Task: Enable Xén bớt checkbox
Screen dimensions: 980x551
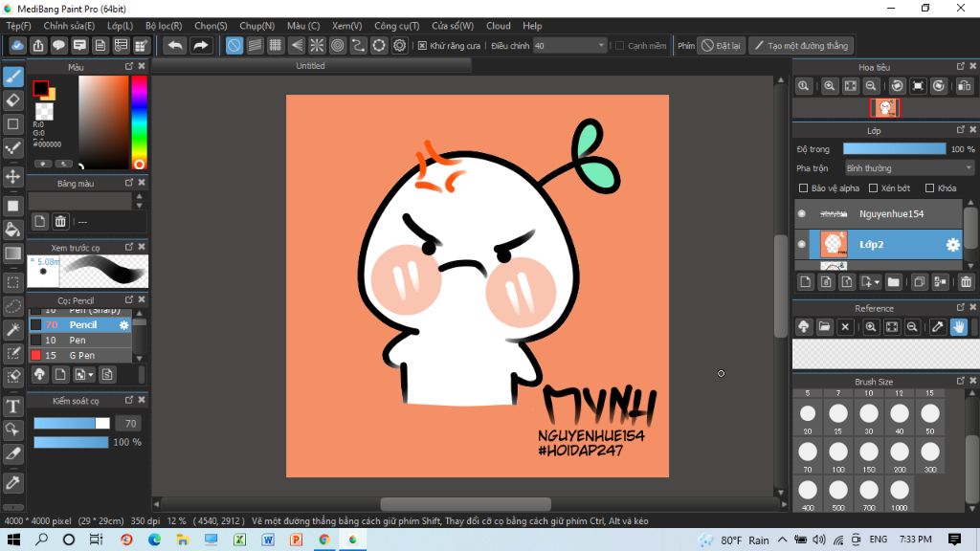Action: (x=873, y=188)
